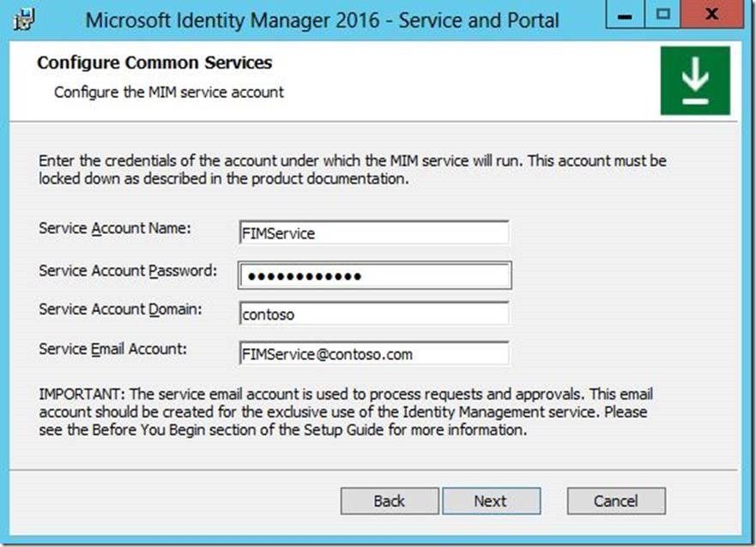This screenshot has width=756, height=547.
Task: Click the 'Service Email Account:' label
Action: (112, 349)
